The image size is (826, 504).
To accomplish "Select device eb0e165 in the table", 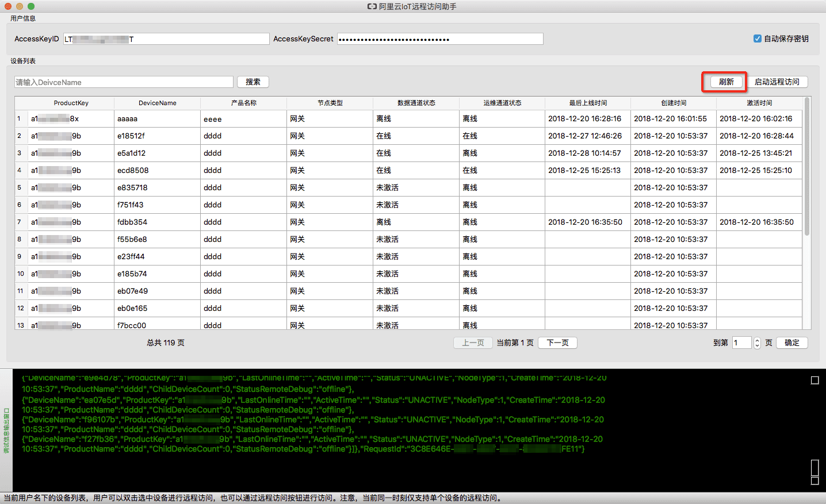I will coord(158,308).
